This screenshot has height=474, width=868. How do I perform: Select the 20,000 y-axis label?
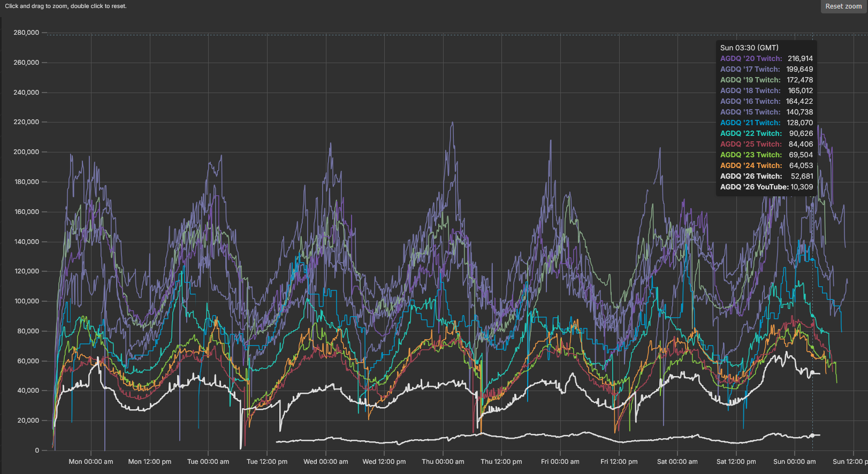click(x=28, y=421)
